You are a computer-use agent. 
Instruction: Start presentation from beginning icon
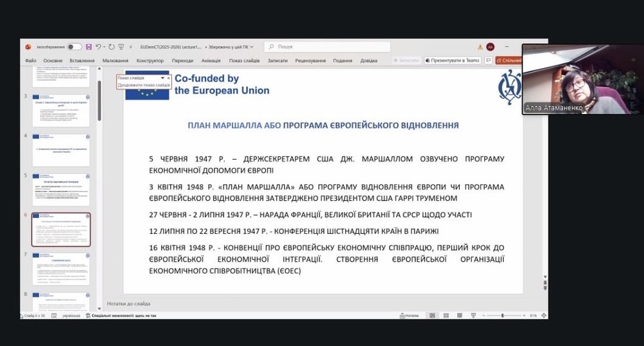[x=120, y=47]
